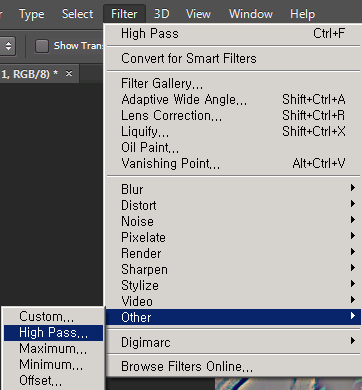Choose High Pass from the Other submenu

pos(53,333)
